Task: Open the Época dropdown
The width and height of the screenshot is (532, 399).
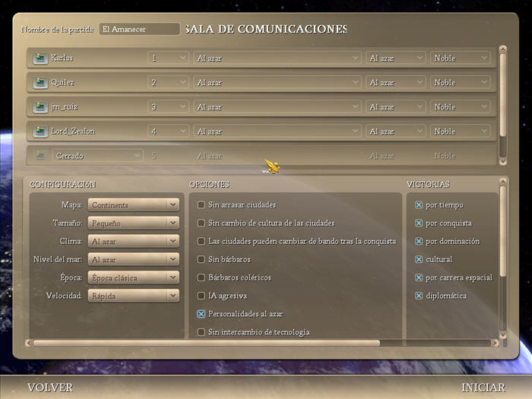Action: (133, 277)
